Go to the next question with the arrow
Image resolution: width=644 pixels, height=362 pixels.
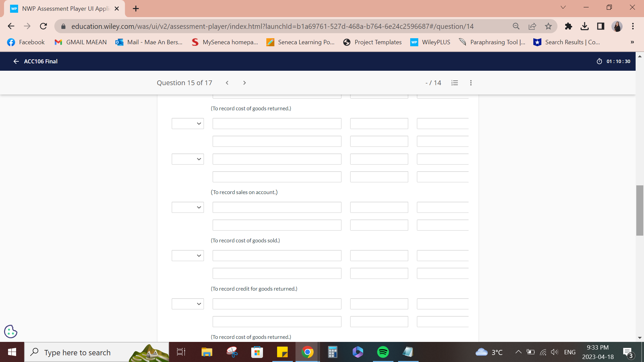point(245,82)
